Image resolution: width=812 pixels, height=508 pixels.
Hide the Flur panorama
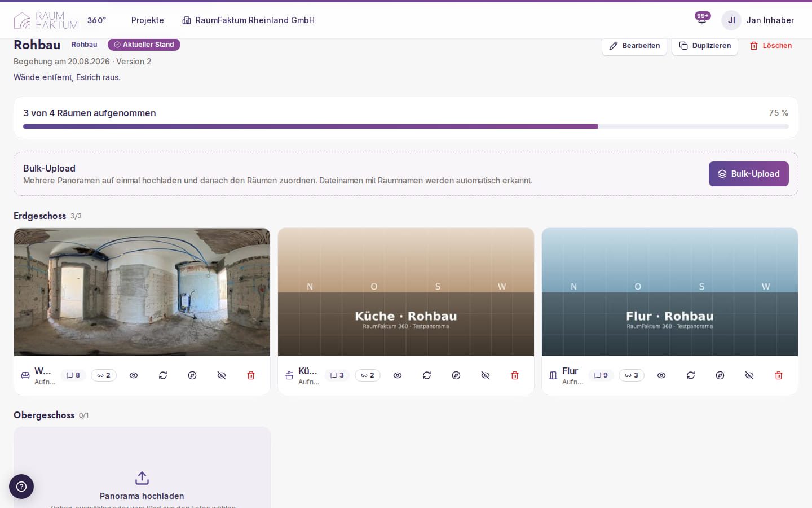(x=749, y=375)
